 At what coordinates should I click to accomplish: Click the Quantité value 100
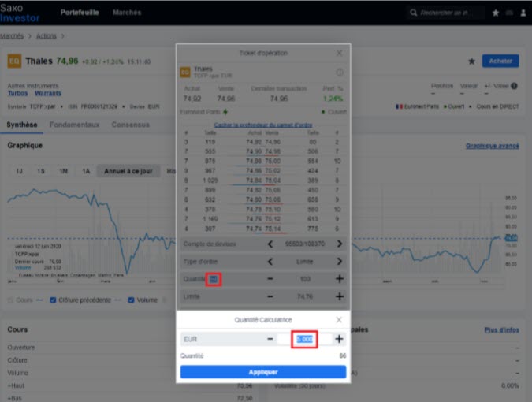click(x=305, y=279)
